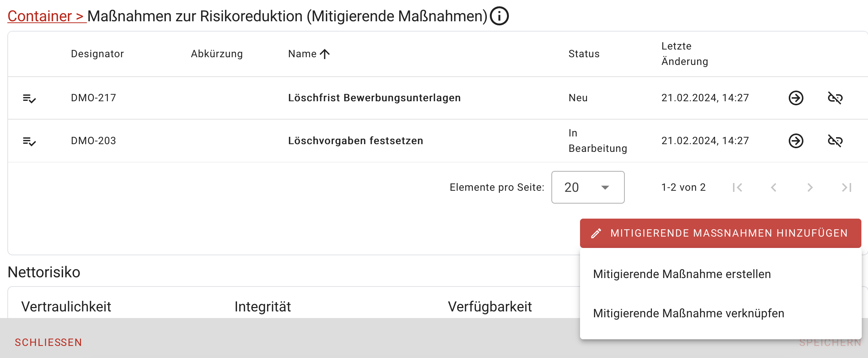
Task: Click the checklist icon beside DMO-203
Action: pyautogui.click(x=29, y=141)
